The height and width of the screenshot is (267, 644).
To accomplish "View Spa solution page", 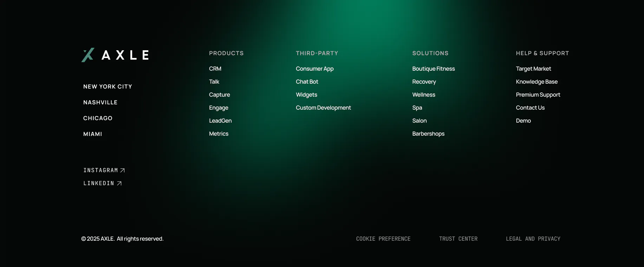I will coord(417,108).
